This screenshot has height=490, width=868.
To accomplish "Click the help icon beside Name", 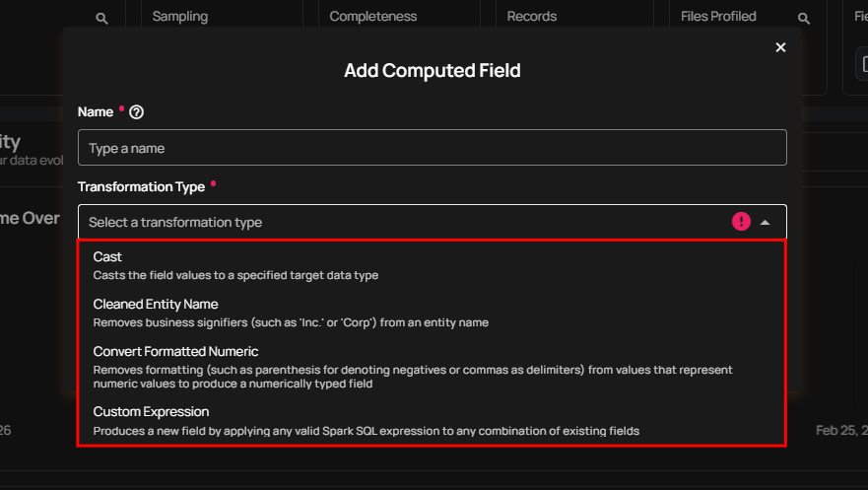I will tap(137, 112).
